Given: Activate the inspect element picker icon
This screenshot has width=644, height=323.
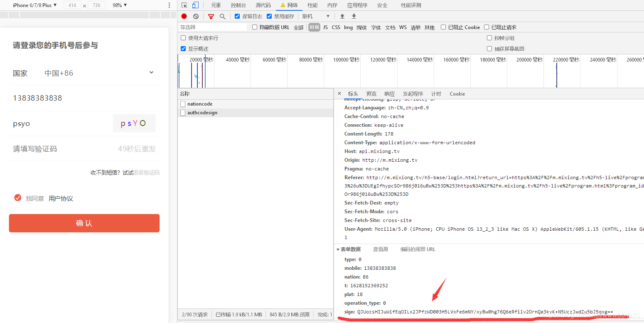Looking at the screenshot, I should tap(184, 5).
